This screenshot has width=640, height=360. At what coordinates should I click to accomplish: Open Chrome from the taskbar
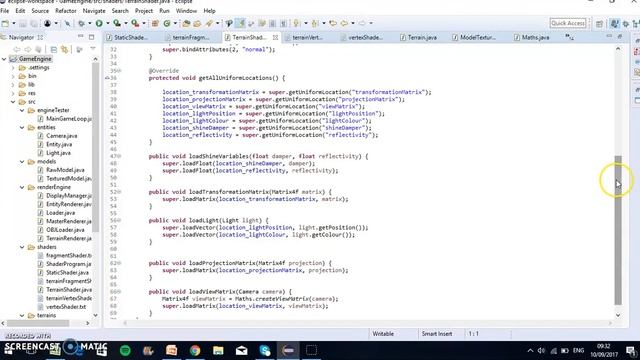coord(195,350)
